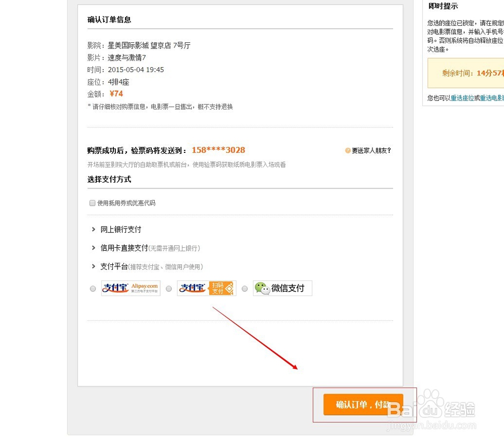
Task: Click the masked phone number 158****3028
Action: (218, 150)
